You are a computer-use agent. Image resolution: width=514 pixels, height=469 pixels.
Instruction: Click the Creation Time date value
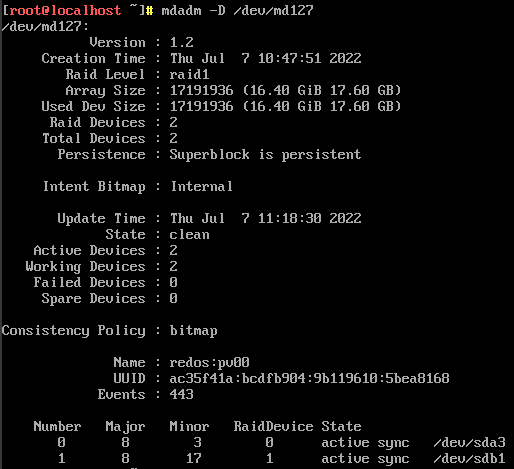pos(266,58)
